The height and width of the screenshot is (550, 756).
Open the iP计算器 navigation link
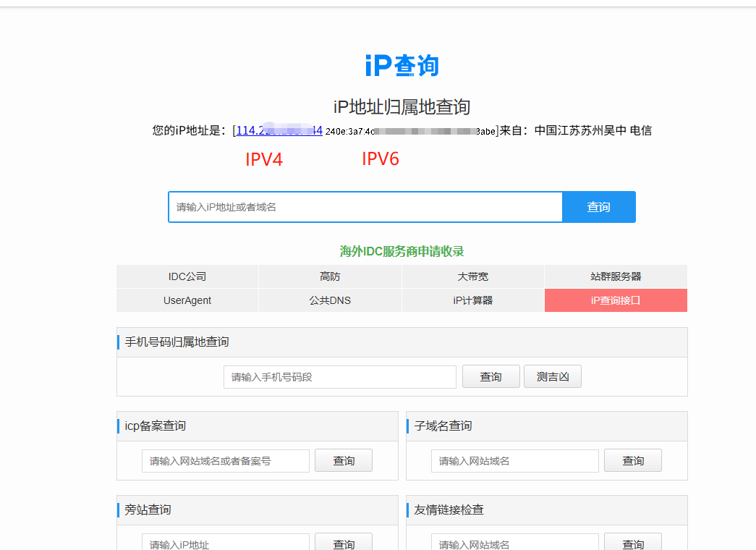pos(472,300)
